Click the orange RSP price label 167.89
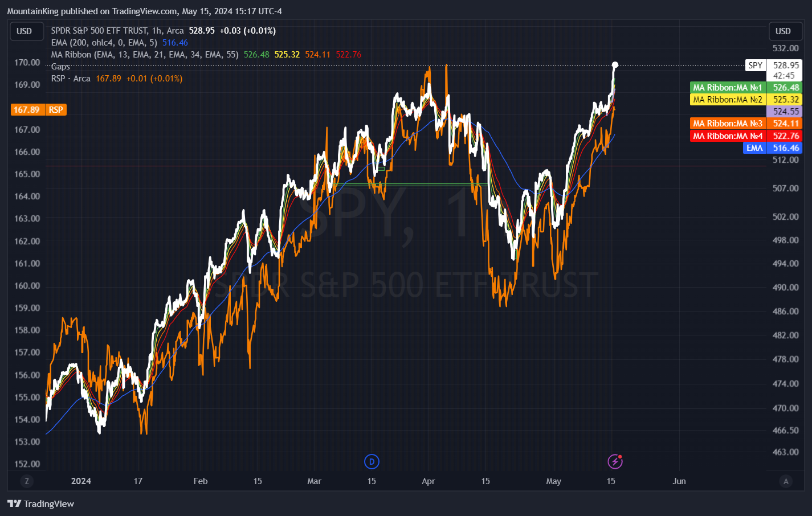 [x=26, y=109]
